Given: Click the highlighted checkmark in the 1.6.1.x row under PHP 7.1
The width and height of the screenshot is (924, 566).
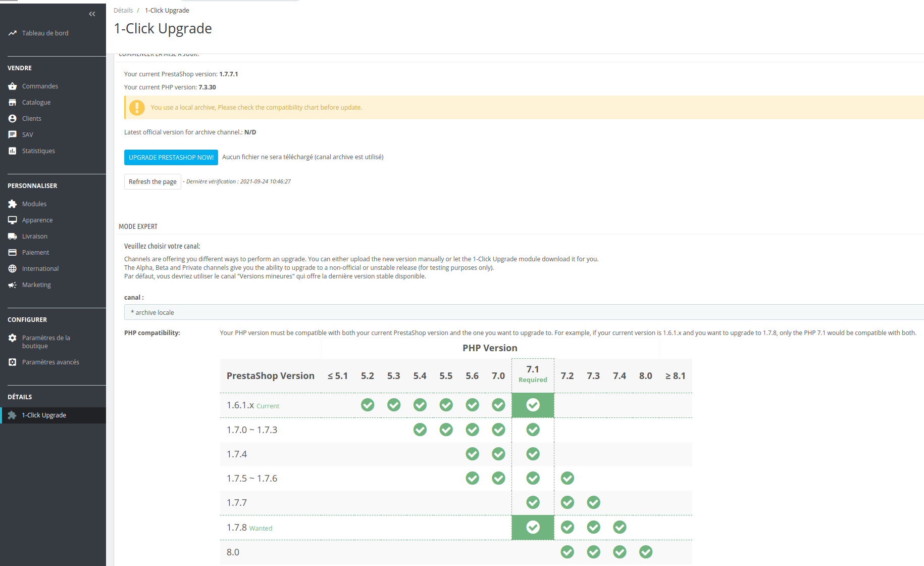Looking at the screenshot, I should point(533,405).
